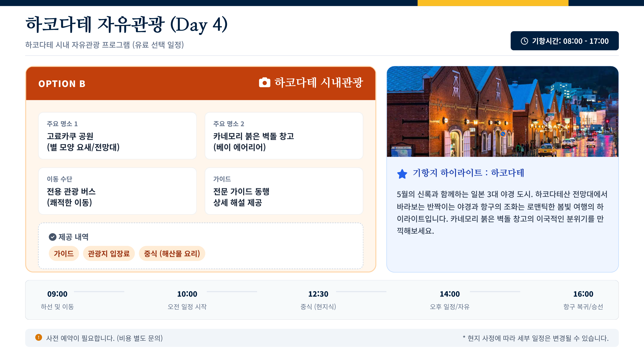This screenshot has height=362, width=644.
Task: Click the 16:00 항구 복귀 timeline marker
Action: coord(583,300)
